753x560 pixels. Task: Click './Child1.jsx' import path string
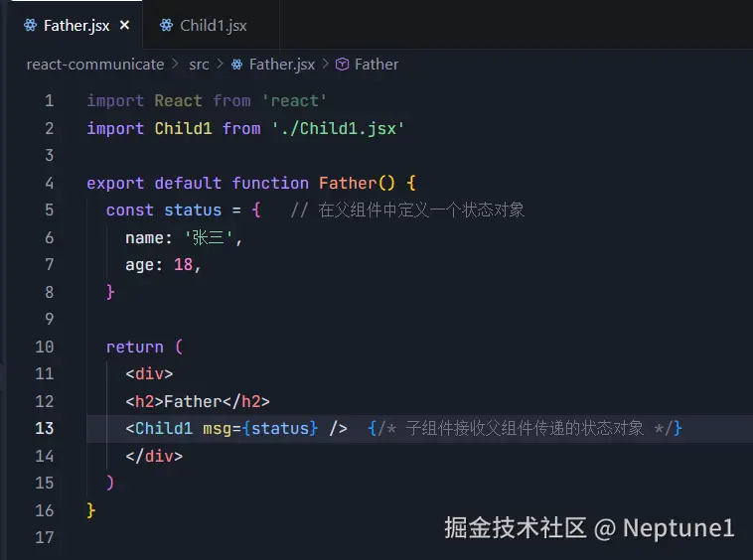[x=338, y=128]
